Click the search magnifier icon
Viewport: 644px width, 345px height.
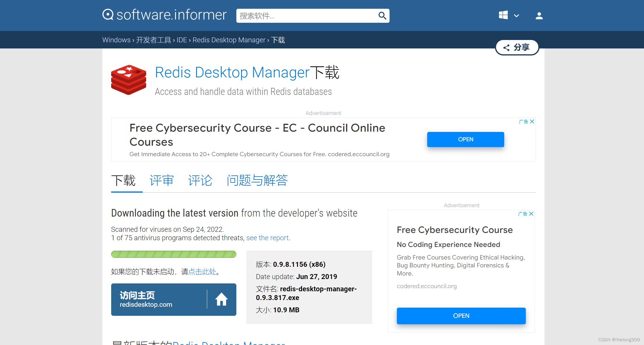[382, 16]
